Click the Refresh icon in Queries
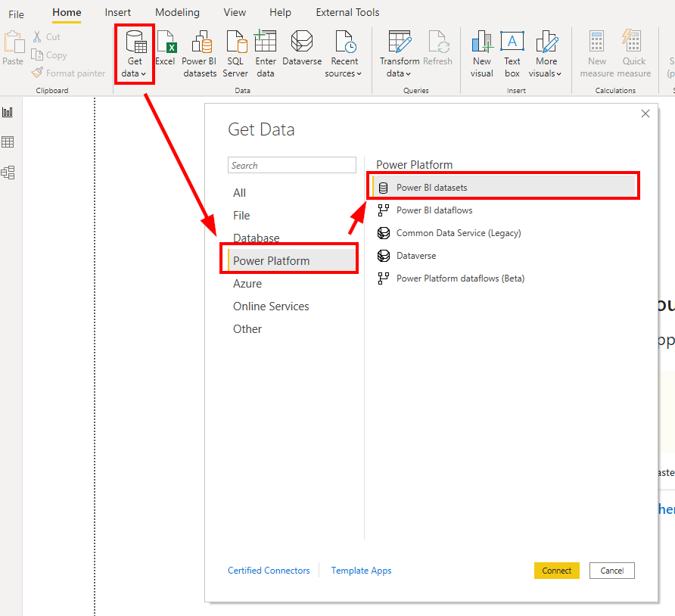This screenshot has width=675, height=616. click(x=438, y=48)
